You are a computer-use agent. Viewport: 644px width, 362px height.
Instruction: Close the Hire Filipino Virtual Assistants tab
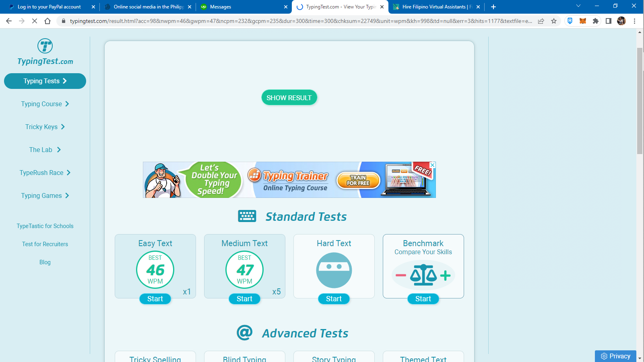(x=478, y=7)
